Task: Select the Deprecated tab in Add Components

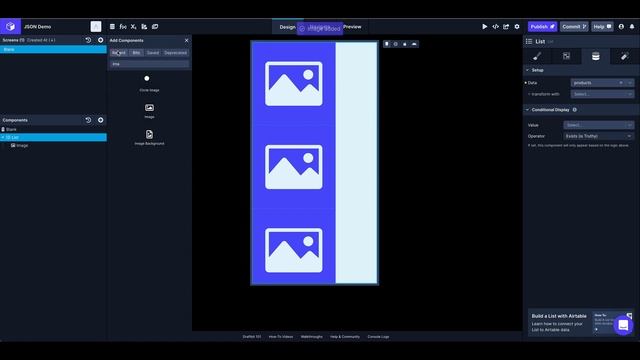Action: (x=176, y=53)
